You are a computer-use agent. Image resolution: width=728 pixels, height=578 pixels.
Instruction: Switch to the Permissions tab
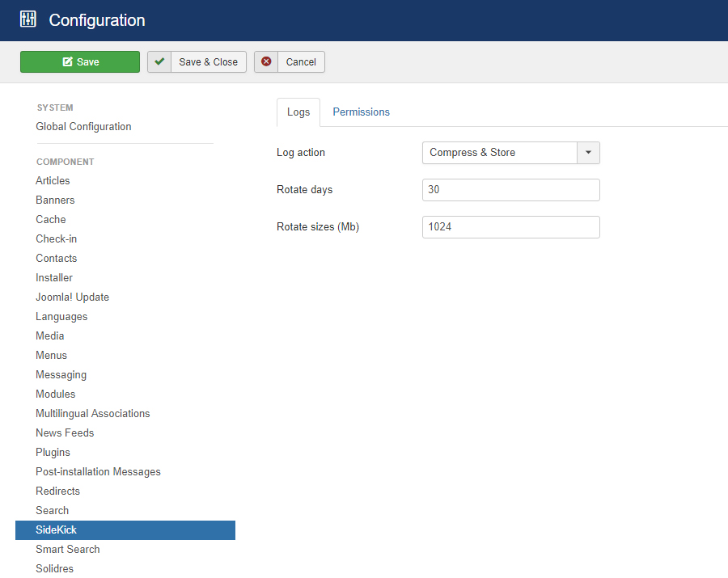pos(361,112)
